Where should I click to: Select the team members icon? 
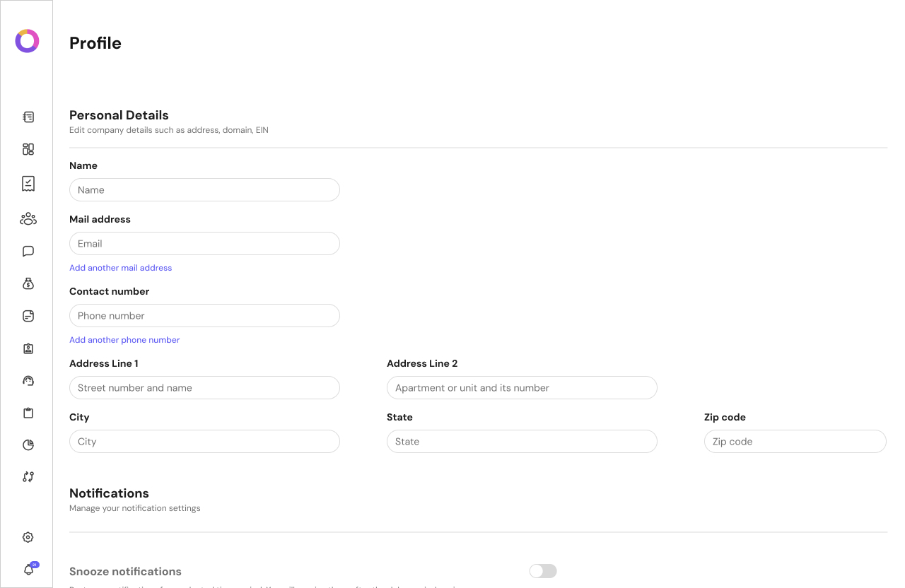pos(28,218)
